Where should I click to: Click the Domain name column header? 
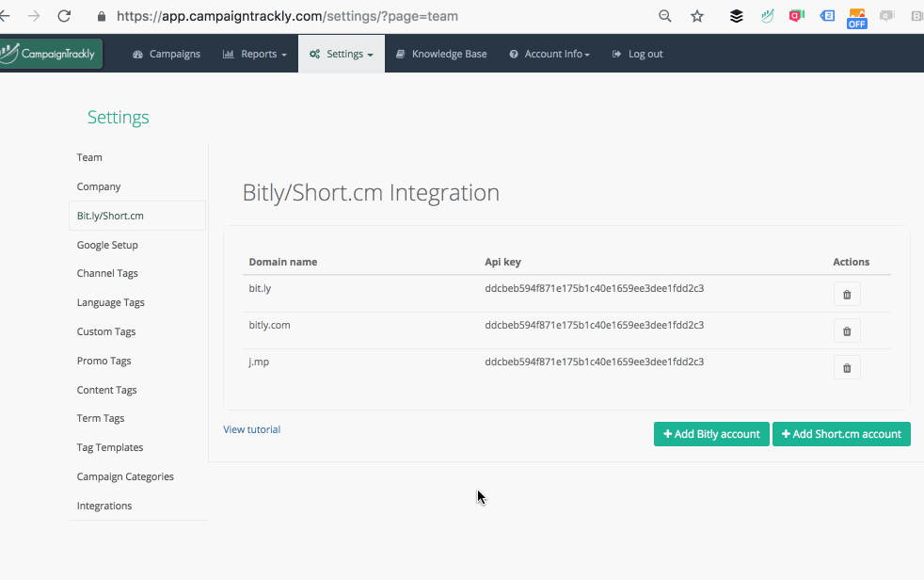pyautogui.click(x=283, y=262)
